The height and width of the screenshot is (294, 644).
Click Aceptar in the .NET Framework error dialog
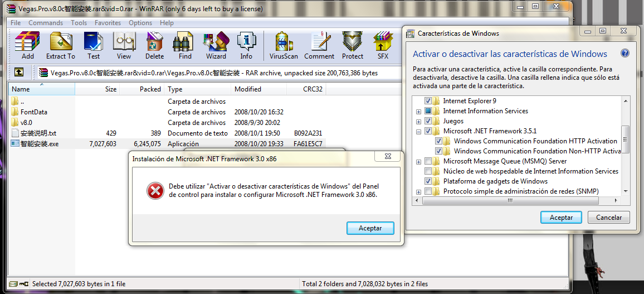pos(370,228)
